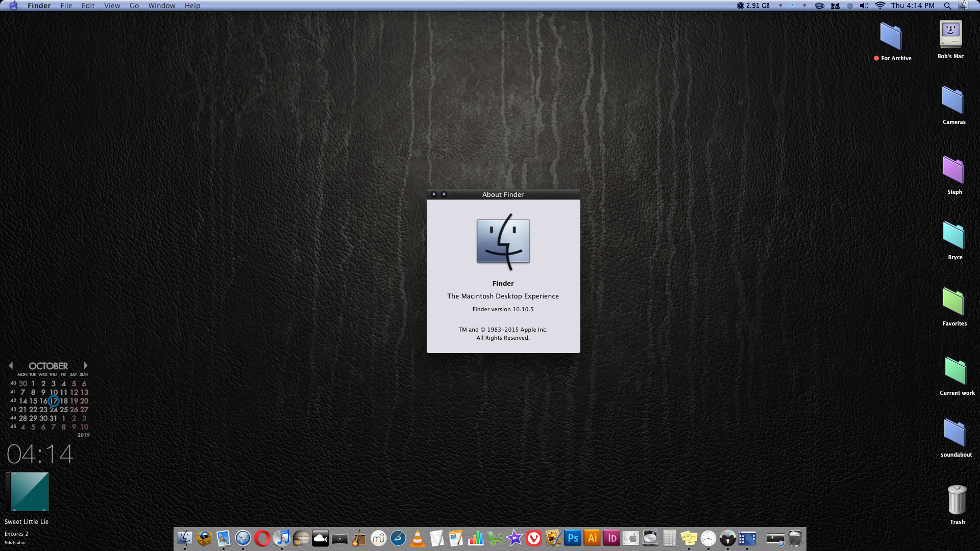Click the coffee cup menu bar icon
The height and width of the screenshot is (551, 980).
click(x=820, y=6)
